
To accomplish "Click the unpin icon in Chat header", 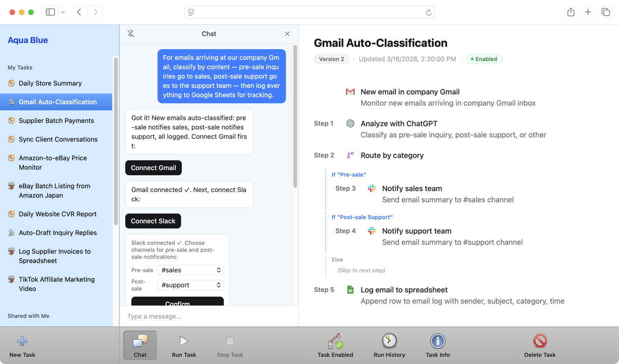I will click(131, 34).
